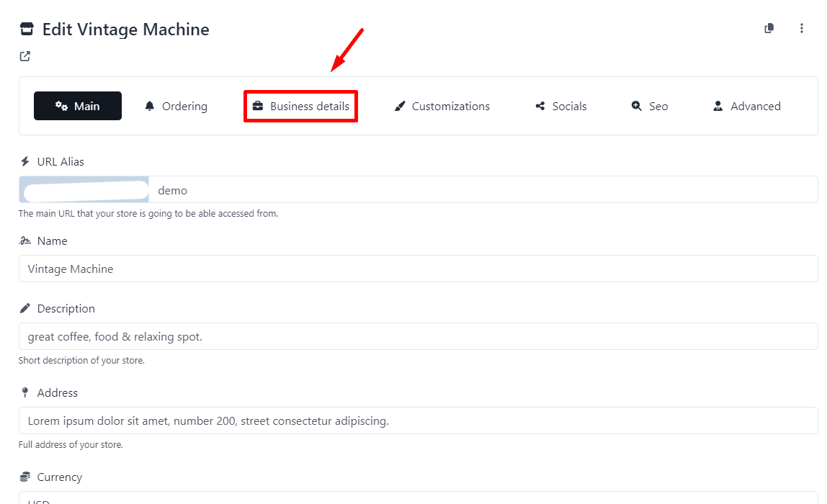Open the Socials tab

point(561,106)
